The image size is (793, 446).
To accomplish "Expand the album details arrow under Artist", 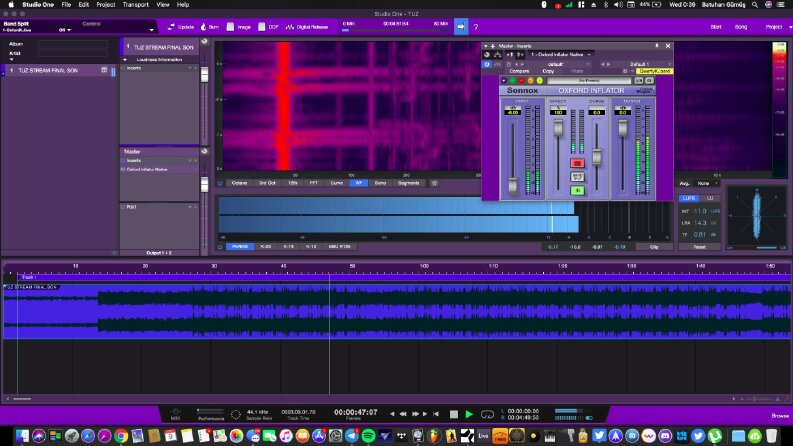I will (x=12, y=60).
